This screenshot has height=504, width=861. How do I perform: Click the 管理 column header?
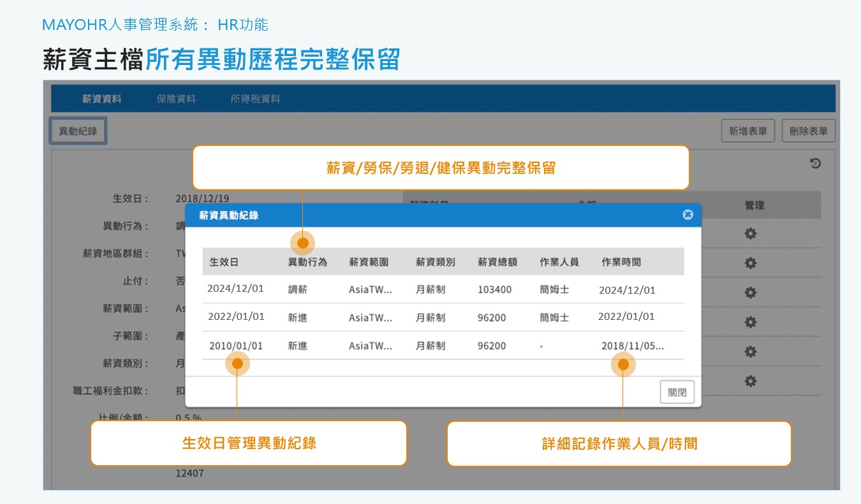pyautogui.click(x=754, y=205)
